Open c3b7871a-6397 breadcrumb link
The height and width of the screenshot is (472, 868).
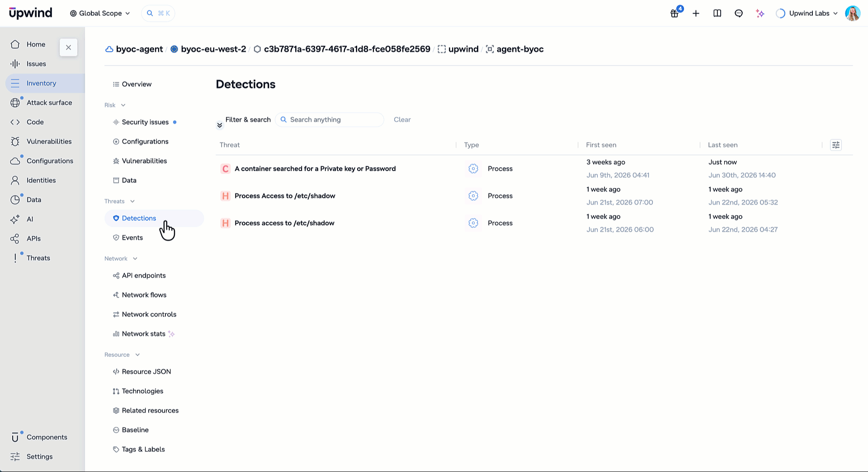pos(347,49)
